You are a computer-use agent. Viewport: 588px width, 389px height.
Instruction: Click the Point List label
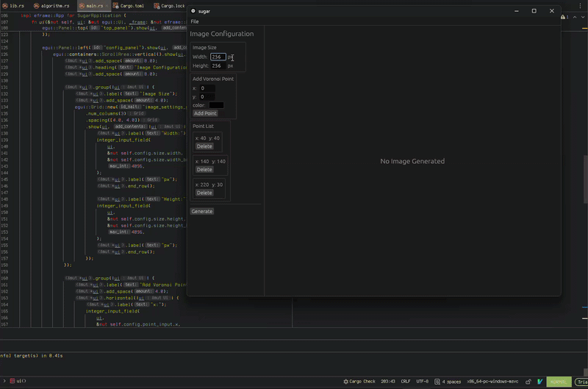[x=204, y=126]
